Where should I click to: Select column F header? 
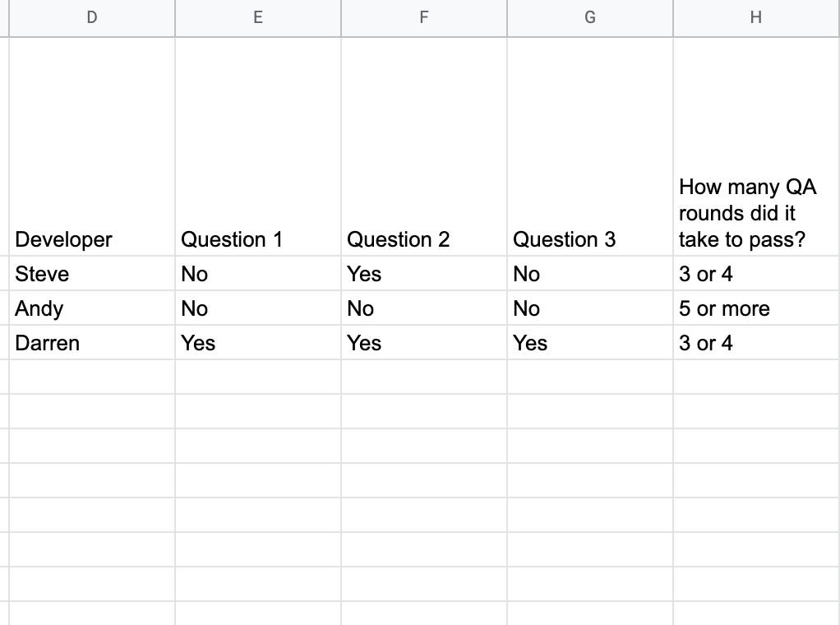pos(424,18)
